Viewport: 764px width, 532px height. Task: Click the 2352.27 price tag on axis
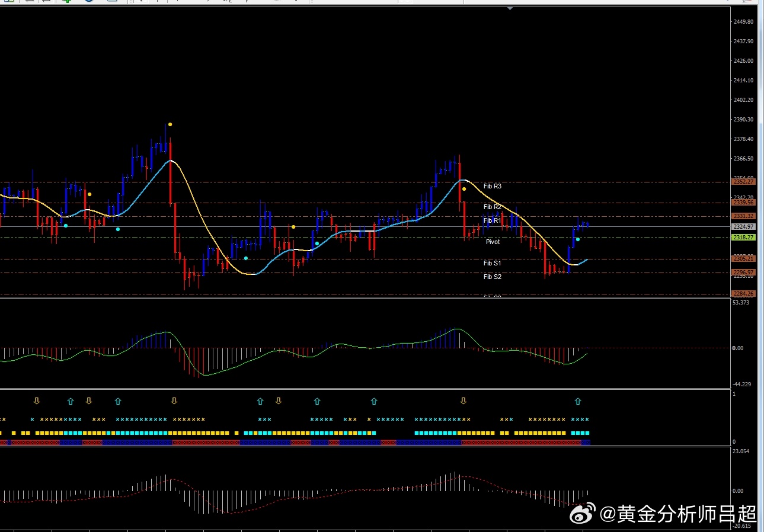tap(743, 182)
